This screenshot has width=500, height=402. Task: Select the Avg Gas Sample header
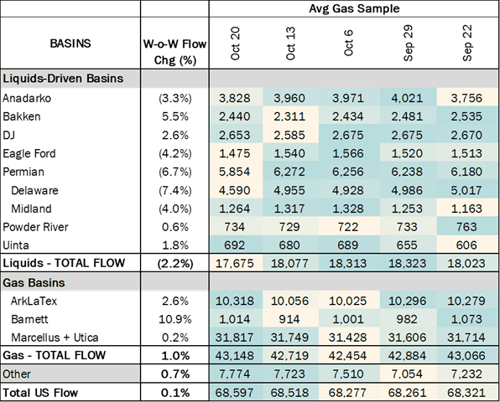coord(354,8)
